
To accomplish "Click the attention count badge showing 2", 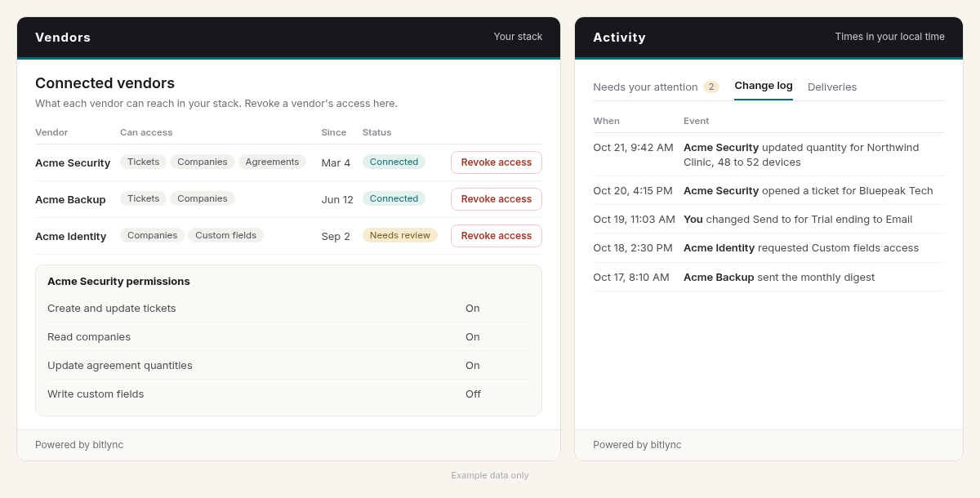I will (x=711, y=87).
